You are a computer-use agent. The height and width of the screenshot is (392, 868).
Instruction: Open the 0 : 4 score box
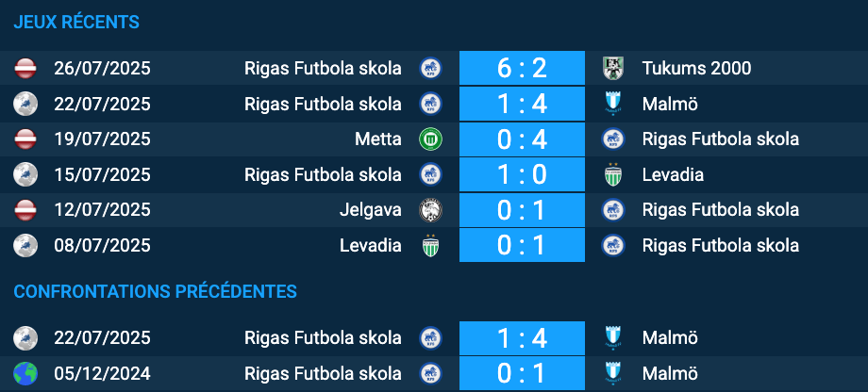(522, 139)
